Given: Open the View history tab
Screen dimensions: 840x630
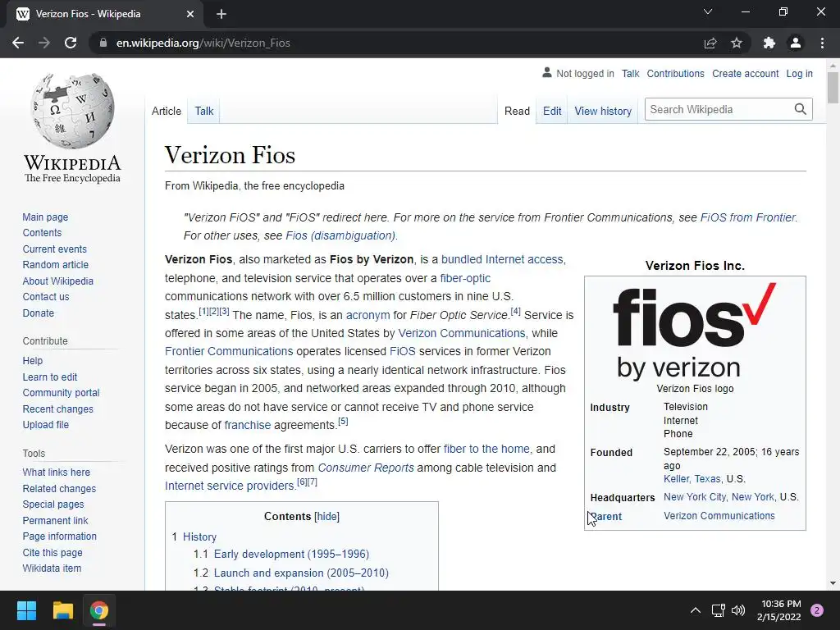Looking at the screenshot, I should 603,111.
